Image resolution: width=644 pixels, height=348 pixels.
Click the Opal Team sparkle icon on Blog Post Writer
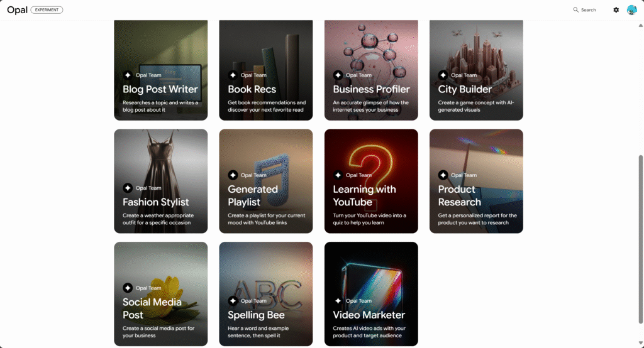pyautogui.click(x=128, y=75)
